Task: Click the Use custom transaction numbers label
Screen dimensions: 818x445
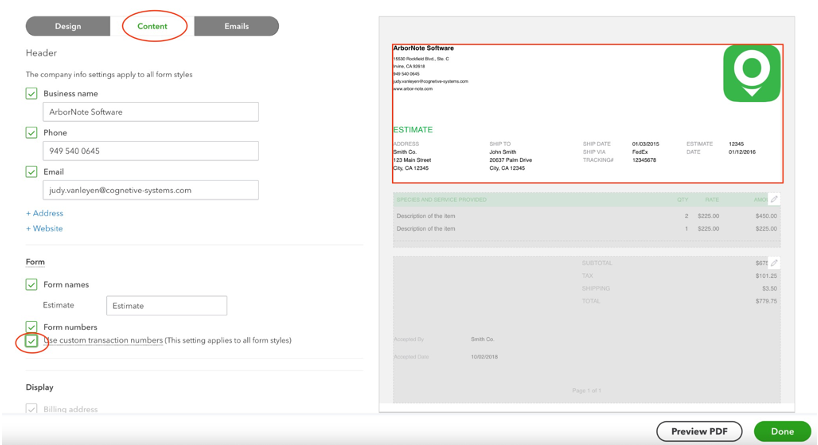Action: (x=103, y=340)
